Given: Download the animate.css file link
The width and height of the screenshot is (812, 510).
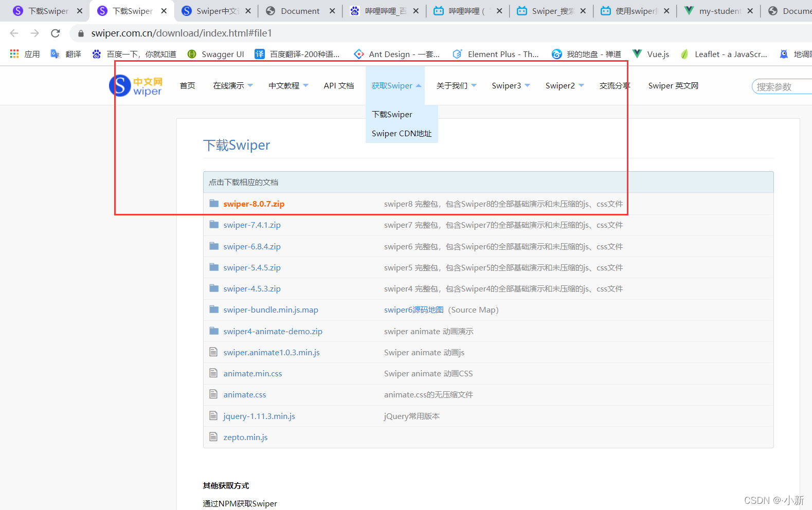Looking at the screenshot, I should 245,395.
